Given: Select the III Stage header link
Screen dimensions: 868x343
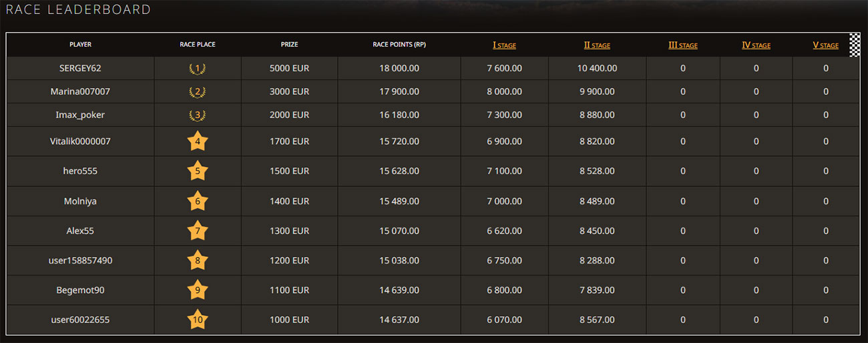Looking at the screenshot, I should (682, 45).
